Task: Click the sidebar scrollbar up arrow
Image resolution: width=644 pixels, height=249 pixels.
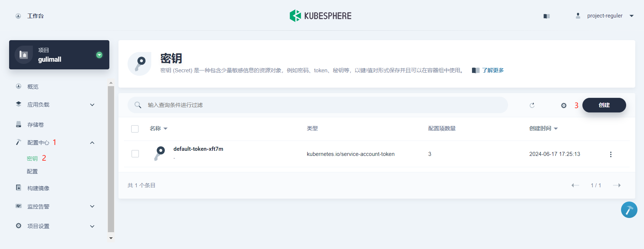Action: click(111, 83)
